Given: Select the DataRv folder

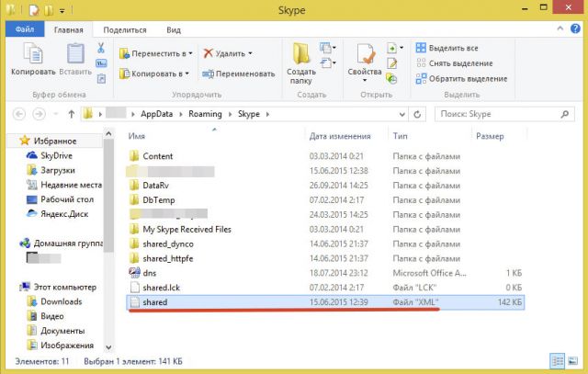Looking at the screenshot, I should (149, 186).
